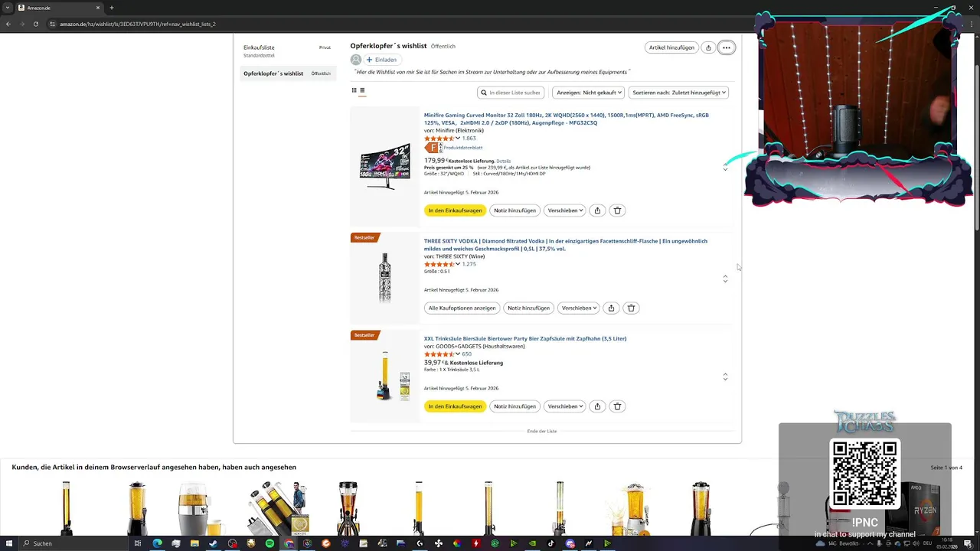Image resolution: width=980 pixels, height=551 pixels.
Task: Open the XXL Trinksäule Biersäule title link
Action: (x=525, y=338)
